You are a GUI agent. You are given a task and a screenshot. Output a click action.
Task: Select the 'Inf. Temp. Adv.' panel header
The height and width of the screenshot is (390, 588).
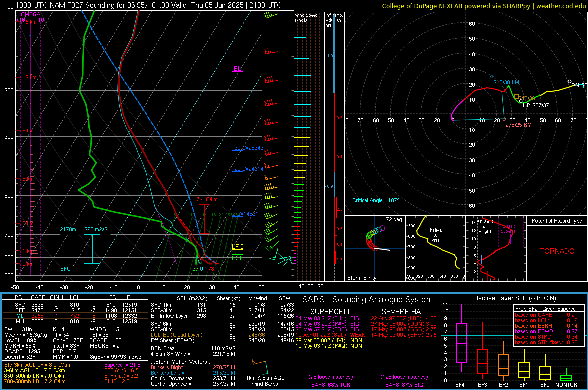click(334, 20)
